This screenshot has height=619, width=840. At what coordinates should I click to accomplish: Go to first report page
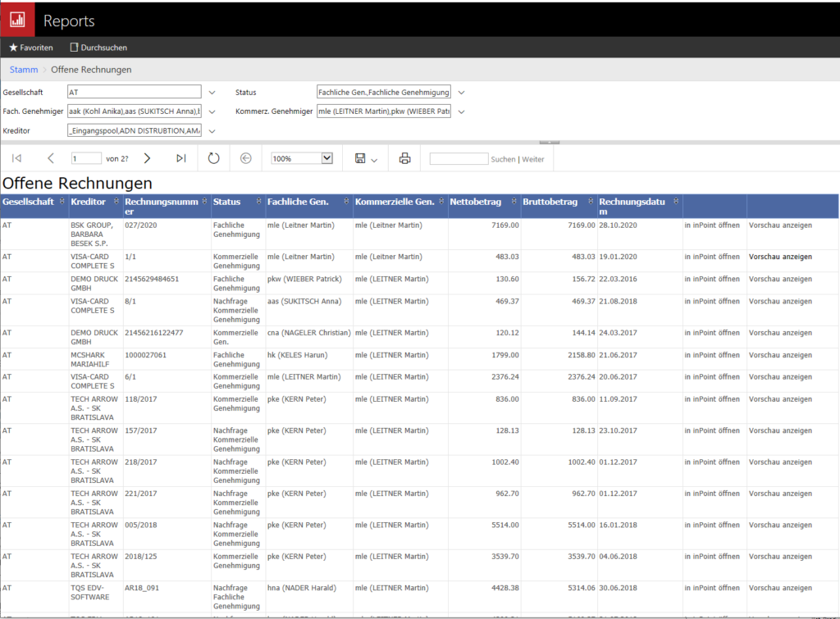(x=16, y=158)
